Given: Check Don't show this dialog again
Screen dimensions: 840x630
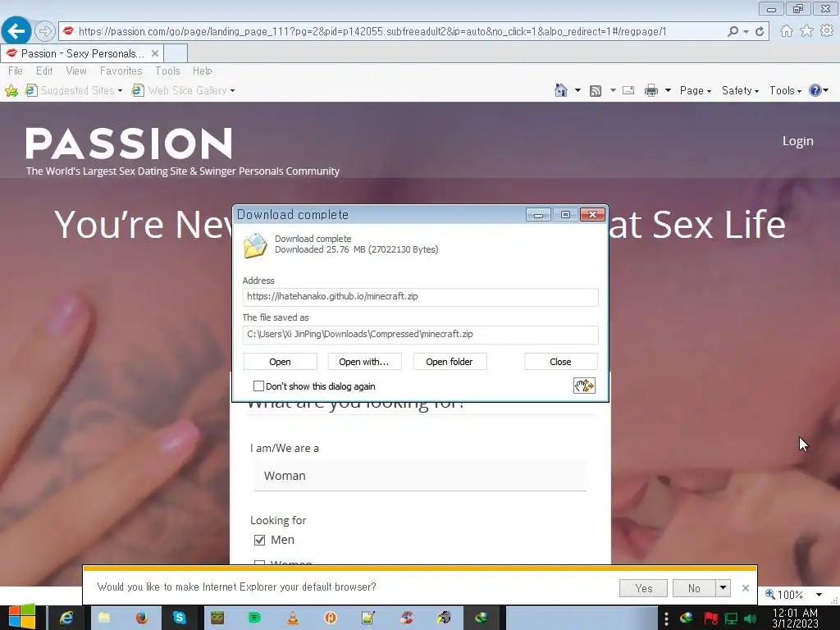Looking at the screenshot, I should tap(258, 386).
